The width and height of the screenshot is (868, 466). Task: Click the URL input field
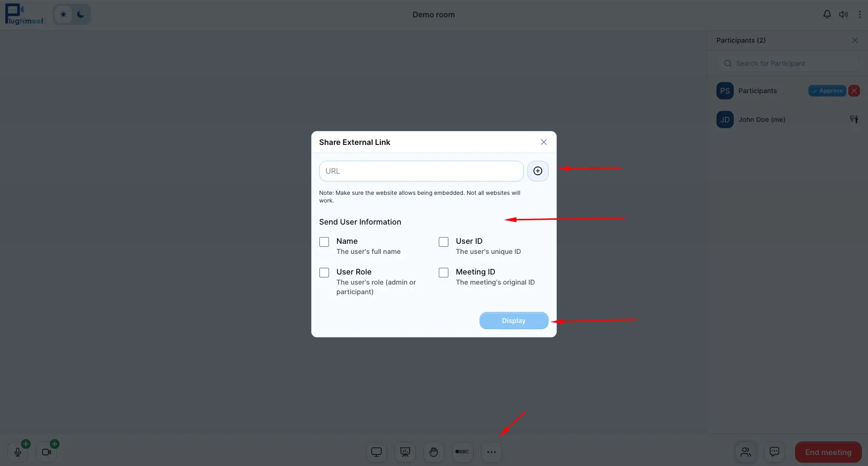[x=421, y=171]
